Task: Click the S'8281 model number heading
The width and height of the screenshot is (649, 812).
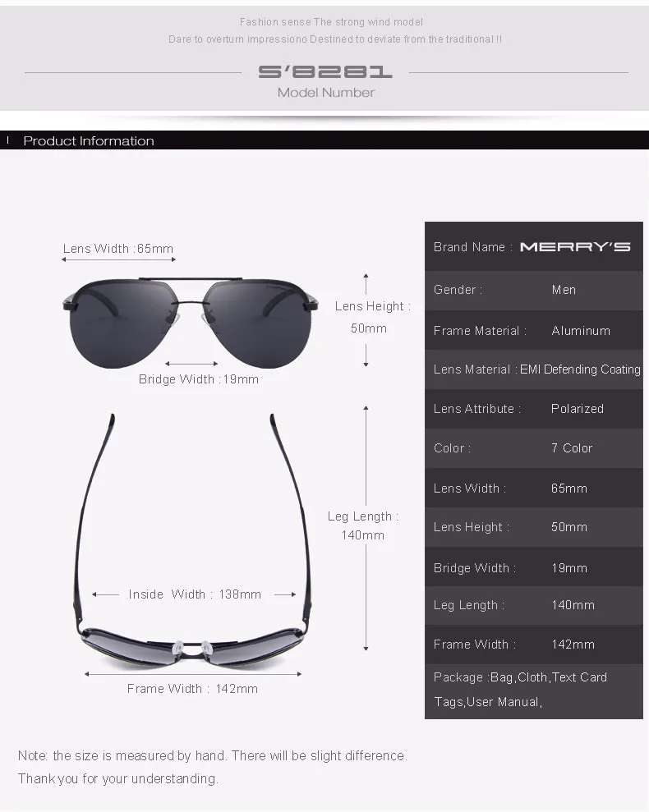Action: point(325,72)
